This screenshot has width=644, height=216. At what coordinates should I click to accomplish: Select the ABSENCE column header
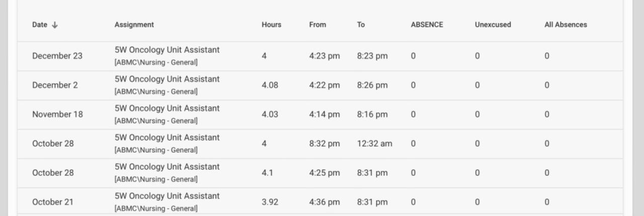[427, 25]
